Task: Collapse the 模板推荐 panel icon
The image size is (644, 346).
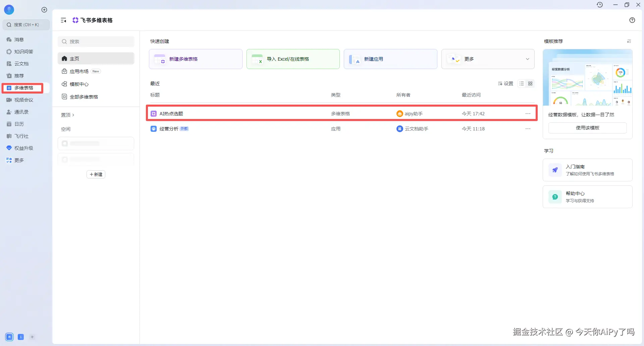Action: 629,41
